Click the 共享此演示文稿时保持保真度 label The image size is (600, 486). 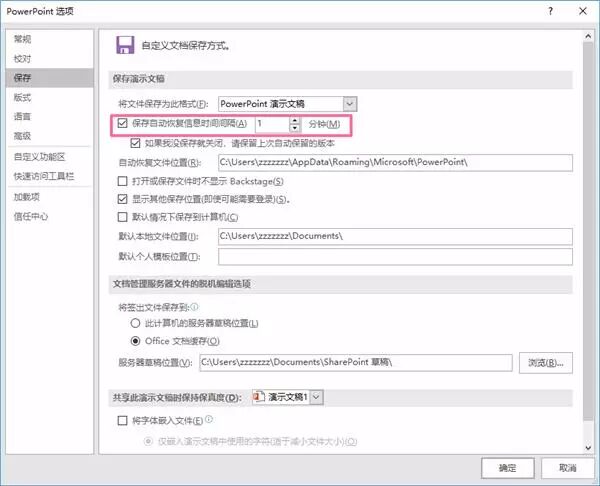(177, 398)
